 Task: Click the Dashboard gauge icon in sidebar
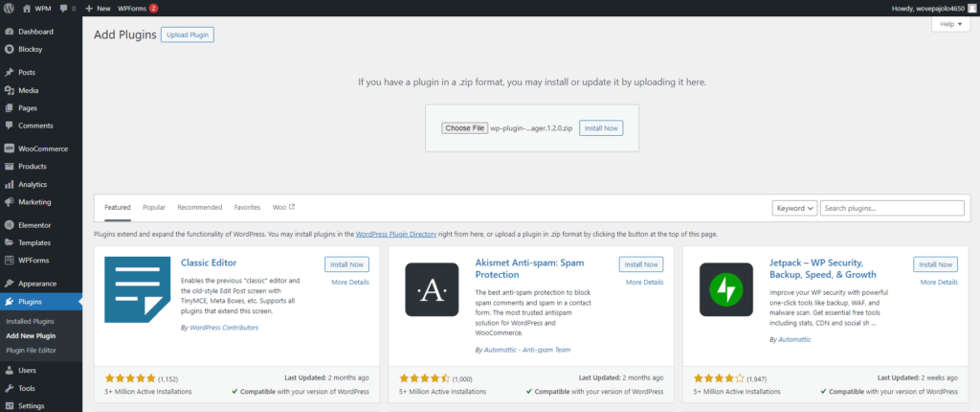(9, 32)
